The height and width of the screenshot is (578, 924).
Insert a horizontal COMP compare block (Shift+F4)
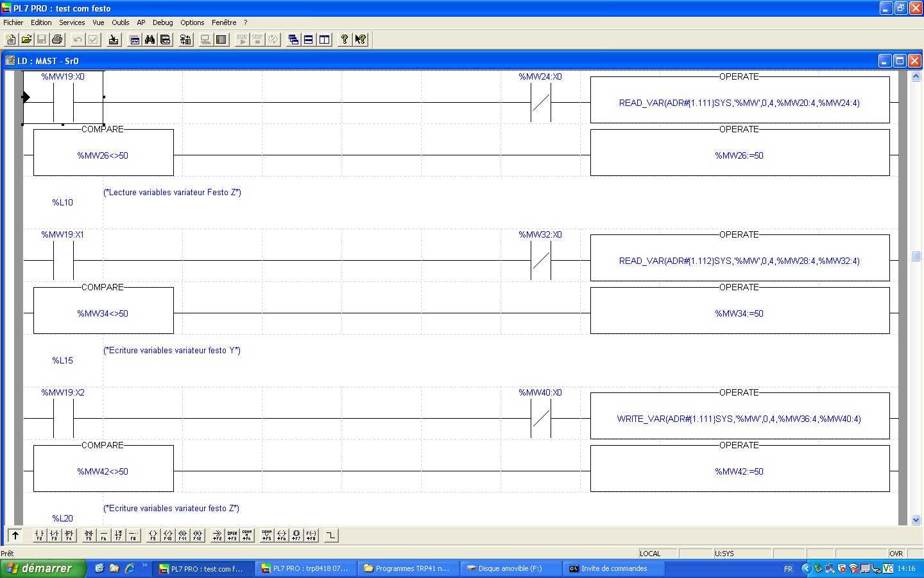point(246,535)
